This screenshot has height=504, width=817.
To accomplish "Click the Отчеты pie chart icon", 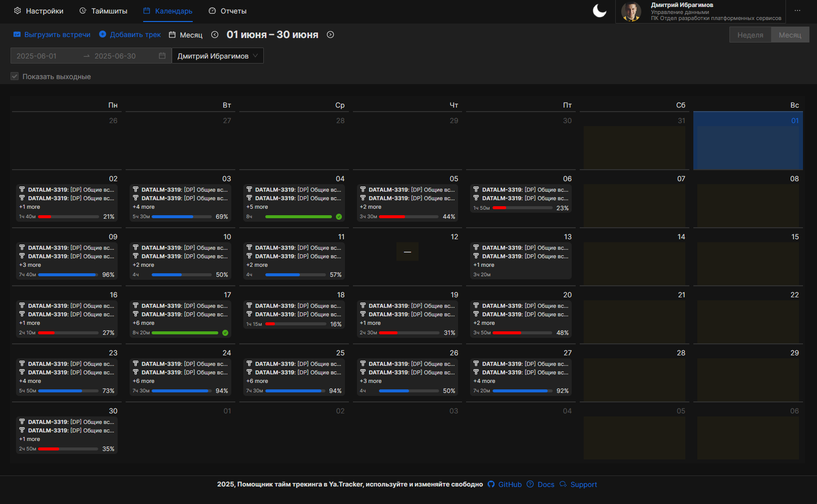I will (212, 11).
